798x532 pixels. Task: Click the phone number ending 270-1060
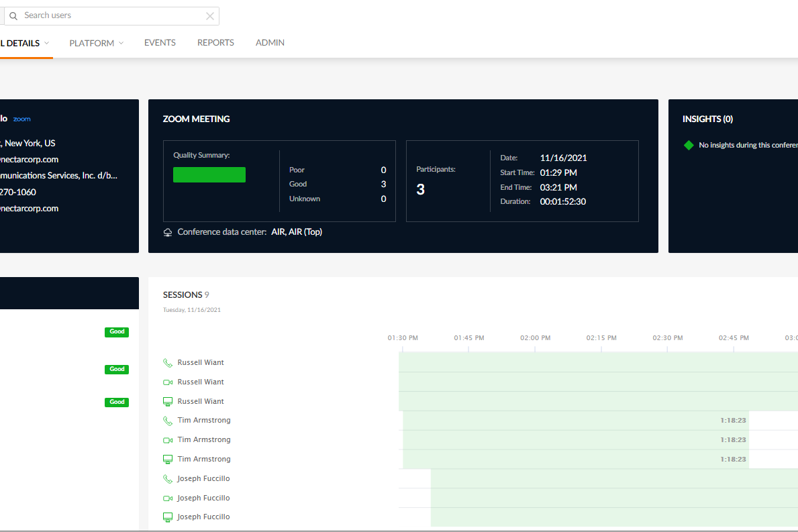pos(18,193)
